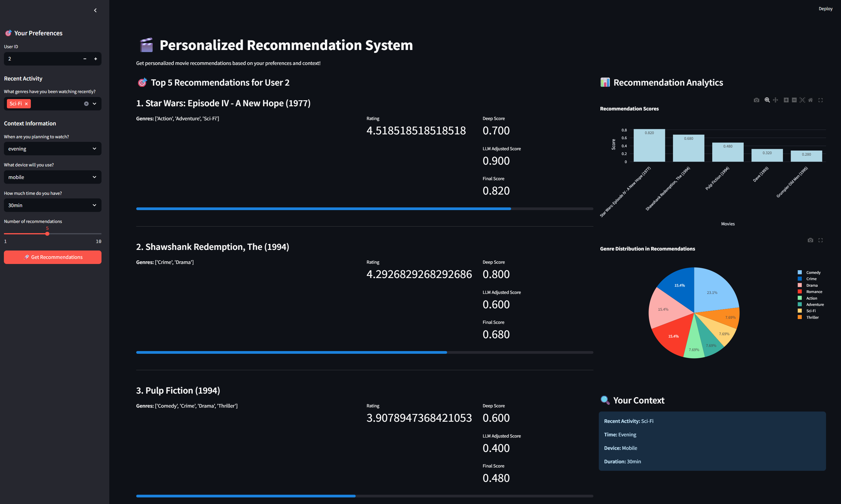Click the 'Recent Activity: Sci-Fi' context line
Screen dimensions: 841x504
(x=629, y=421)
